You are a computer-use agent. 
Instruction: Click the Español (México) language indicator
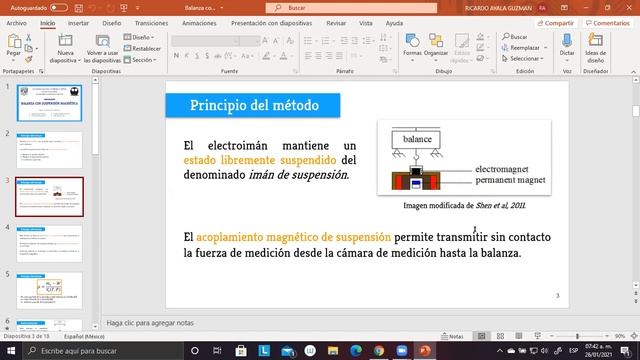tap(84, 336)
